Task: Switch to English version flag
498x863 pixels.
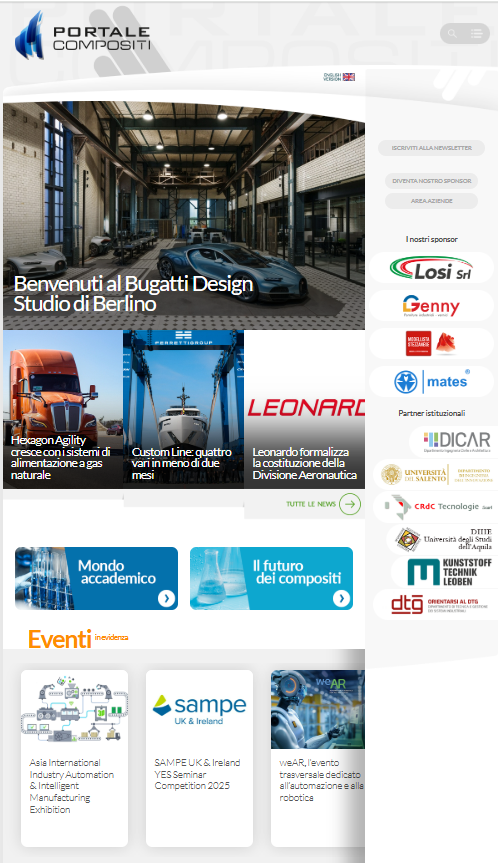Action: click(349, 77)
